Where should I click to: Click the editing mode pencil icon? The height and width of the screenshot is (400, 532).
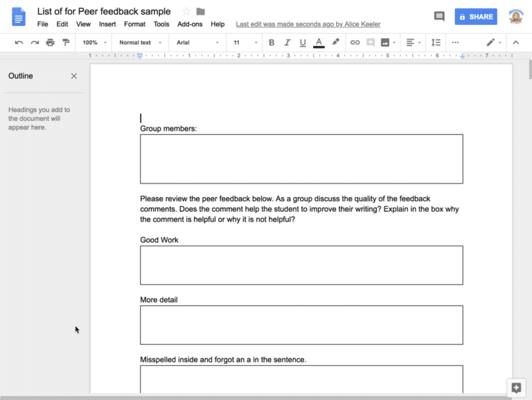[490, 42]
